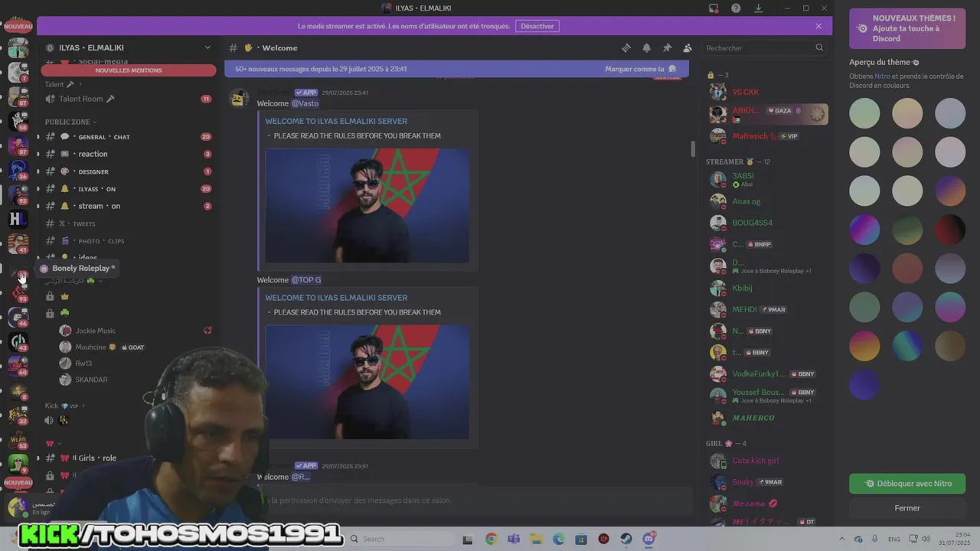Viewport: 980px width, 551px height.
Task: Click Désactiver to disable streamer mode
Action: [537, 26]
